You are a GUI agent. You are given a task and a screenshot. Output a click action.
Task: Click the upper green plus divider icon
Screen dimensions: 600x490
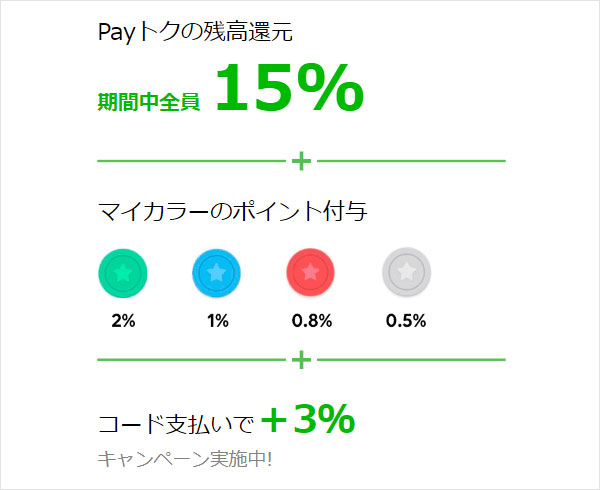302,161
